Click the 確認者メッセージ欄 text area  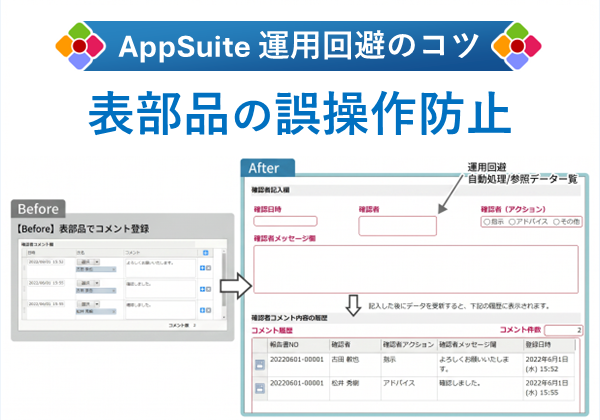(416, 269)
